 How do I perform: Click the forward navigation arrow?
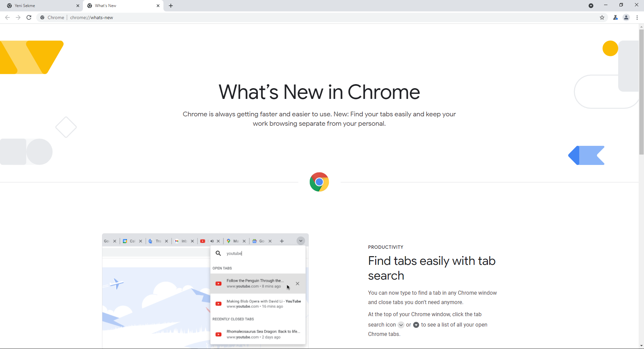click(x=18, y=17)
